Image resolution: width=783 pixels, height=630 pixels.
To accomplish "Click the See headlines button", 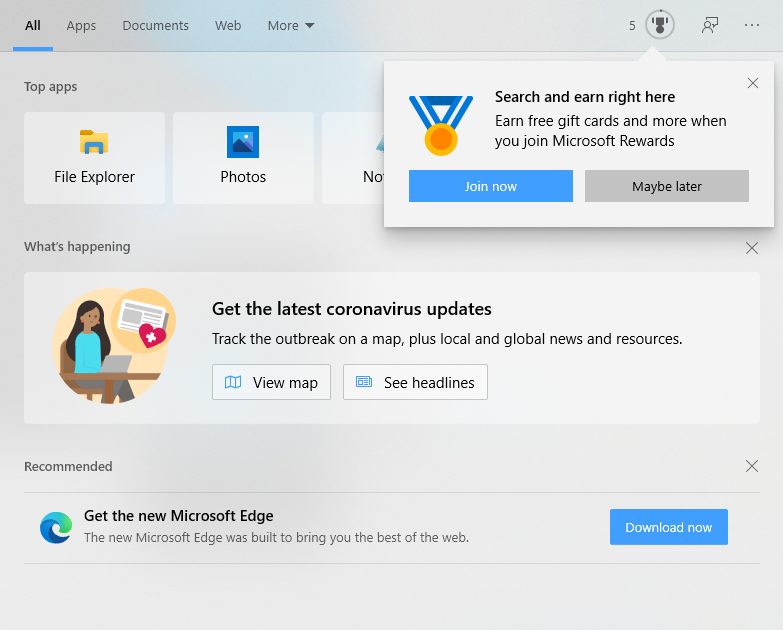I will 415,382.
